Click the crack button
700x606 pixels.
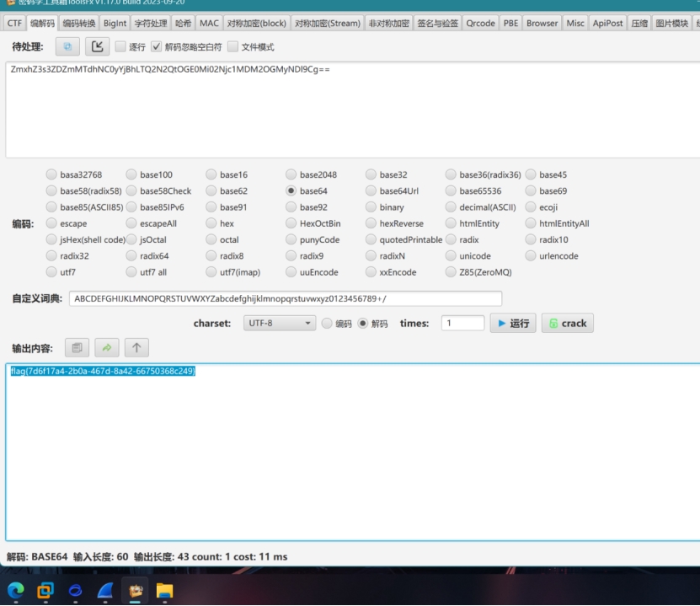point(567,323)
